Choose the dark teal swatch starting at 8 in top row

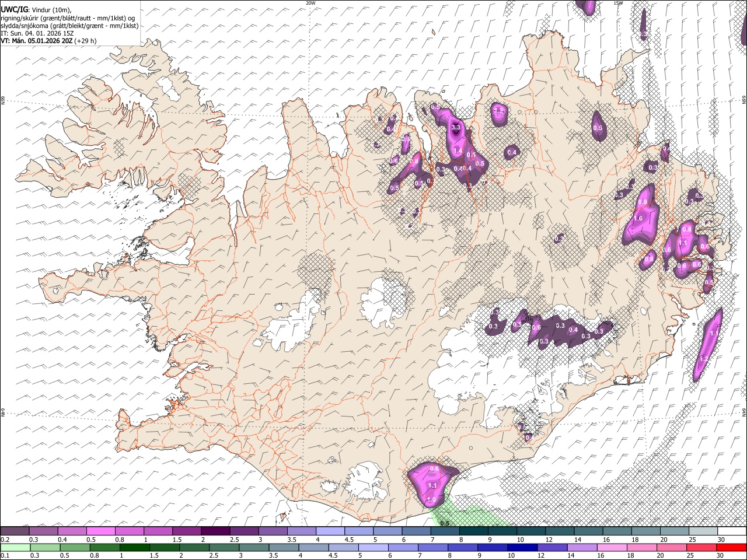(x=473, y=531)
